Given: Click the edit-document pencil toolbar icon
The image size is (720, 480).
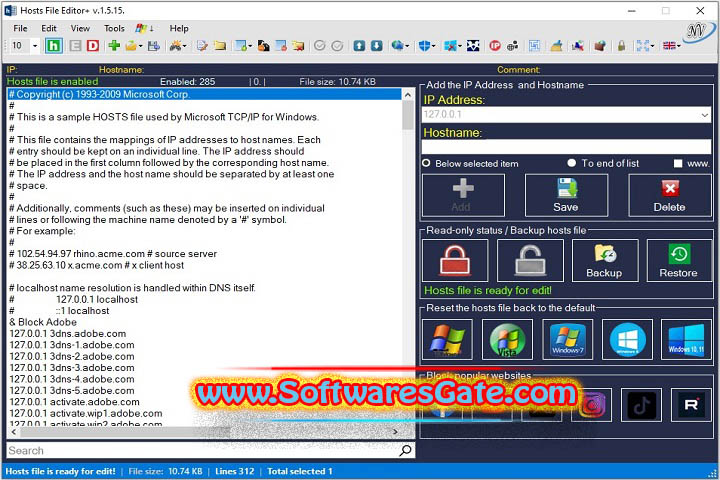Looking at the screenshot, I should pos(202,45).
